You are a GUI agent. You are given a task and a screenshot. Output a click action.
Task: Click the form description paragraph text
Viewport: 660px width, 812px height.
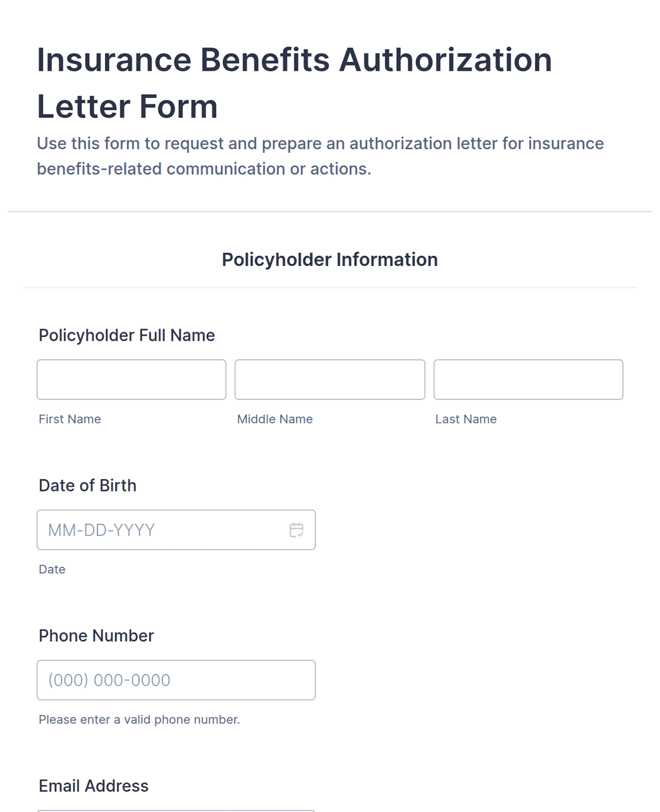pos(320,156)
